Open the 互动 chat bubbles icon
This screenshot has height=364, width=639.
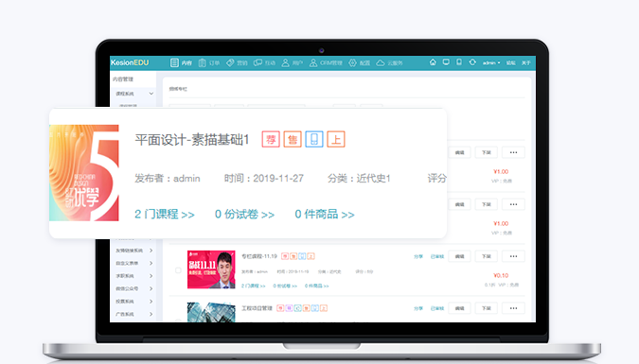[257, 62]
